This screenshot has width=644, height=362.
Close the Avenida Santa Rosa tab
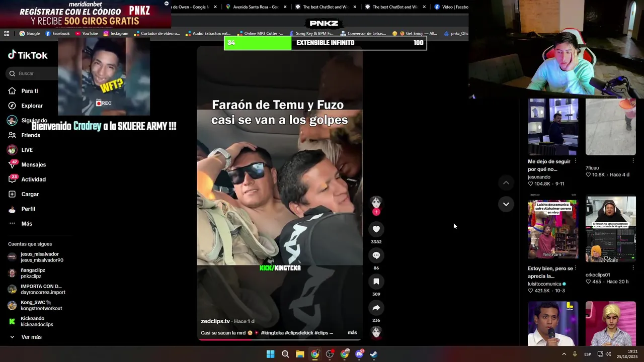pos(285,7)
